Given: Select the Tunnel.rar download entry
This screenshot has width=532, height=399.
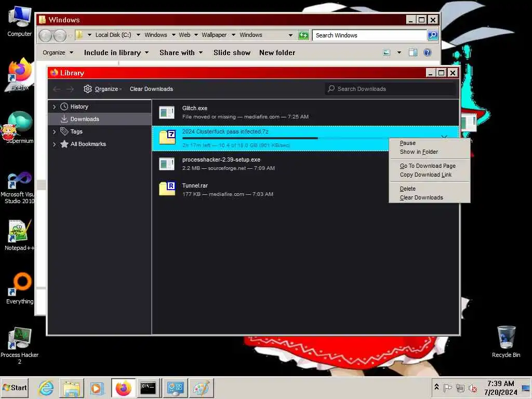Looking at the screenshot, I should pos(305,190).
